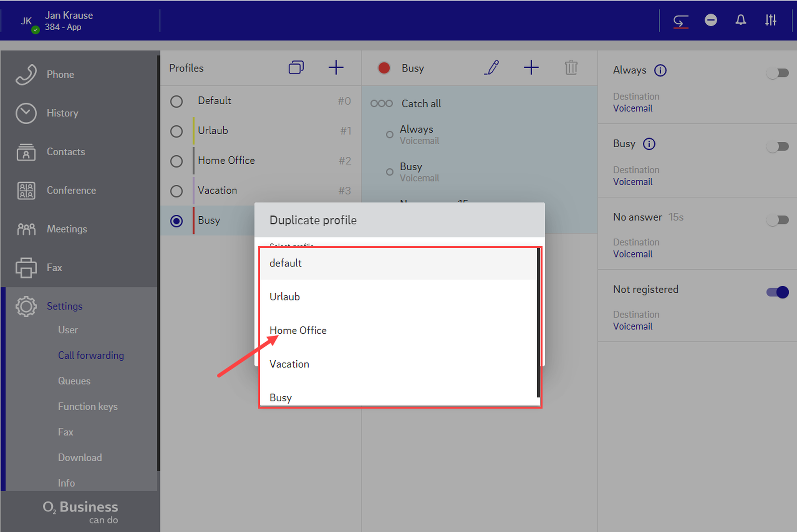Click the add new profile plus icon
This screenshot has height=532, width=797.
click(336, 68)
